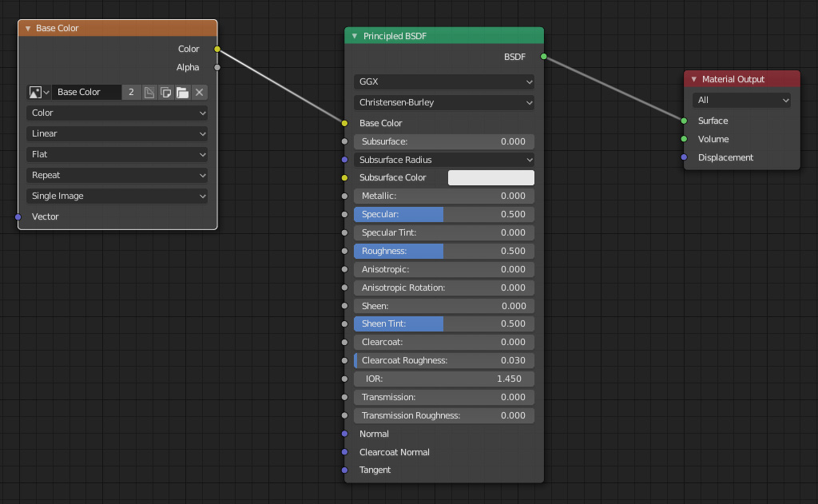Click the Transmission slider

tap(444, 397)
